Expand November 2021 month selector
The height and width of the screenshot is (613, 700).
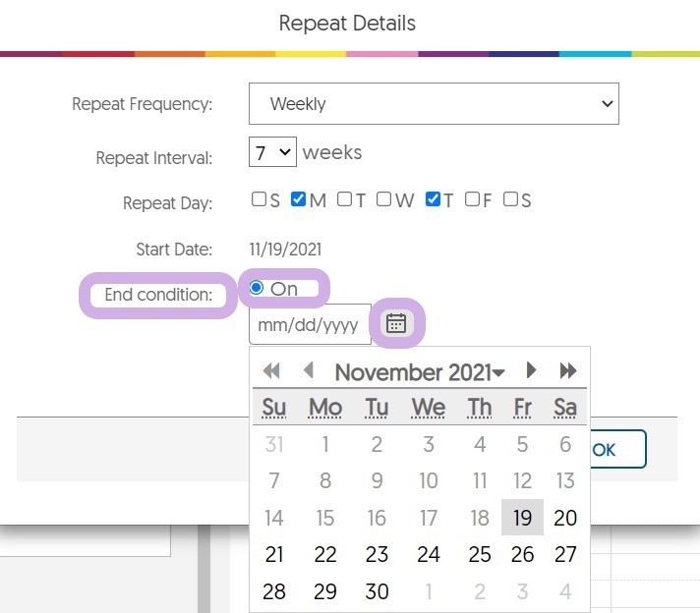[420, 372]
